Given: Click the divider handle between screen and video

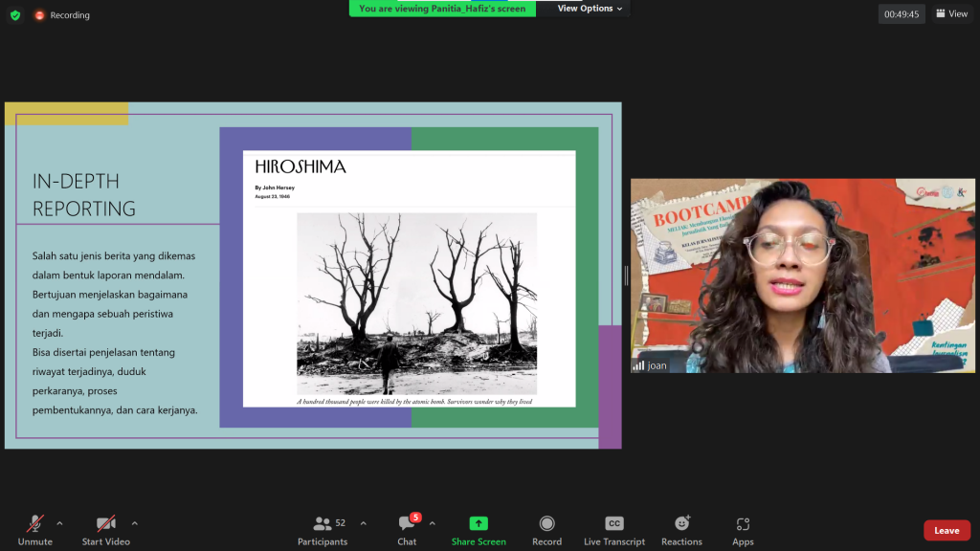Looking at the screenshot, I should [626, 275].
